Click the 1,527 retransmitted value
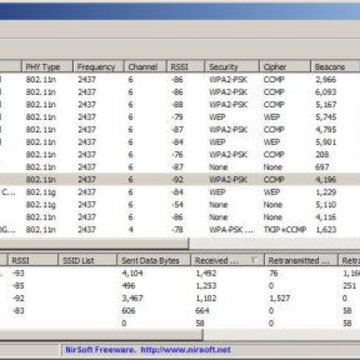This screenshot has width=360, height=360. 279,298
